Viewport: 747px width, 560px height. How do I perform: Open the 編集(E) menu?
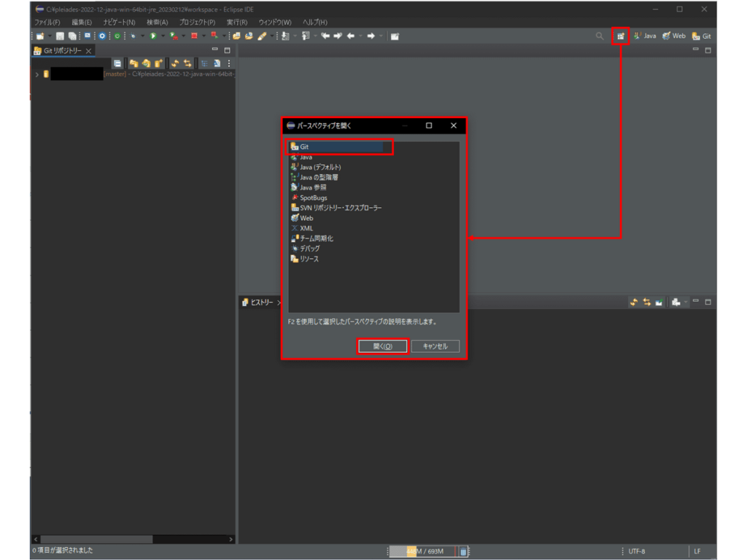(82, 23)
